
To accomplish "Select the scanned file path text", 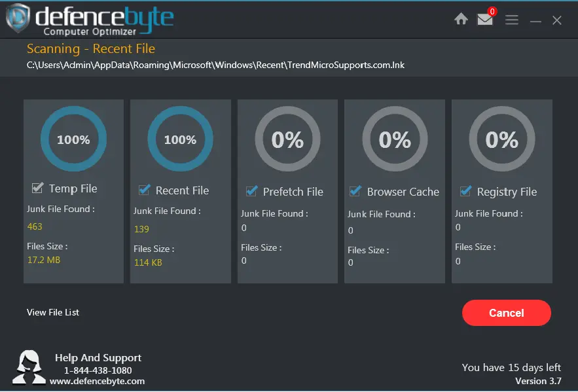I will click(x=215, y=65).
